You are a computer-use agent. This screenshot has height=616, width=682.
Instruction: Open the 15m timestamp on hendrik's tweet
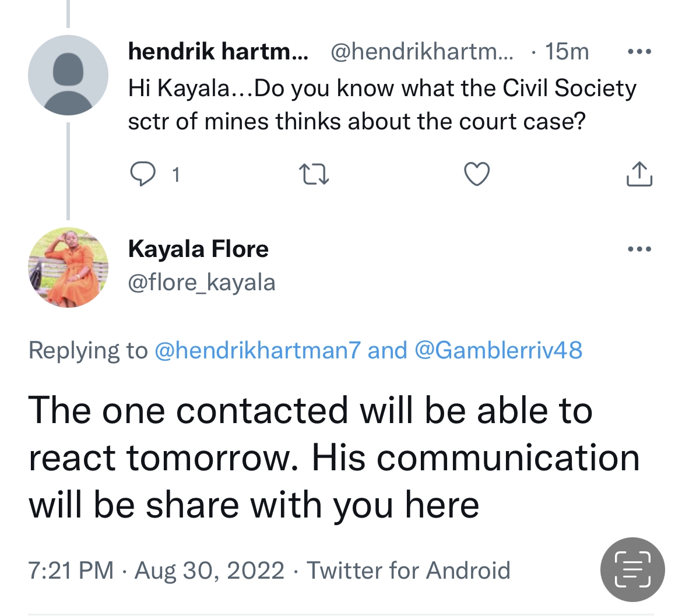click(567, 52)
